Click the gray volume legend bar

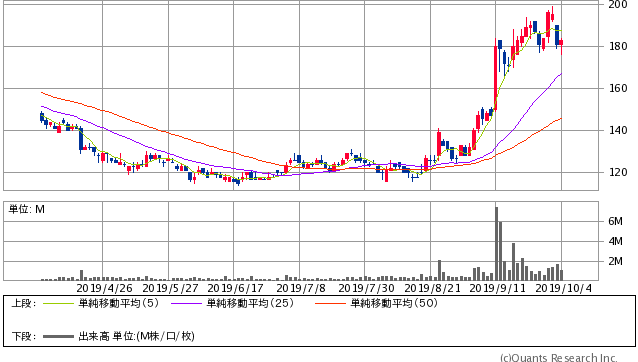[58, 336]
